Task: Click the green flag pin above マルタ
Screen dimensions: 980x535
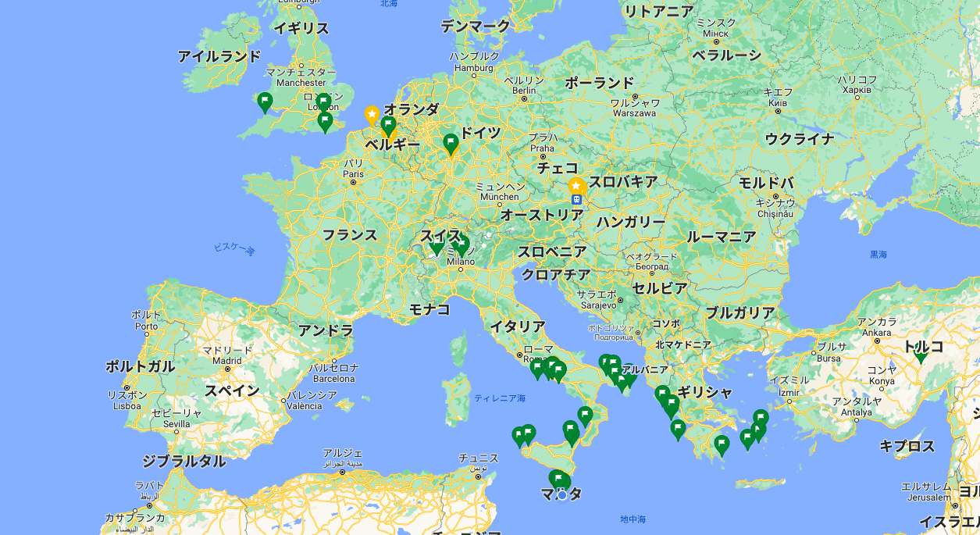Action: [x=557, y=479]
